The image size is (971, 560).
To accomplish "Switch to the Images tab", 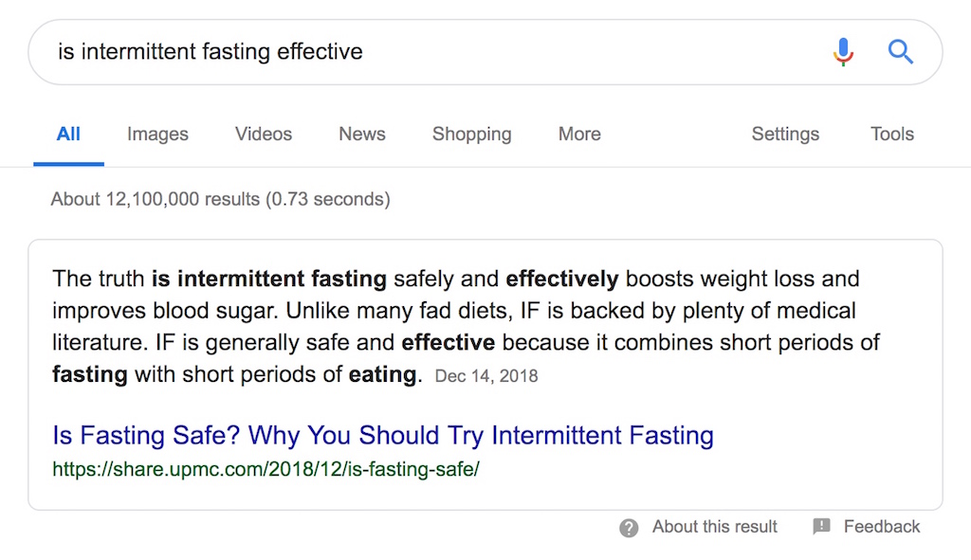I will [x=157, y=135].
